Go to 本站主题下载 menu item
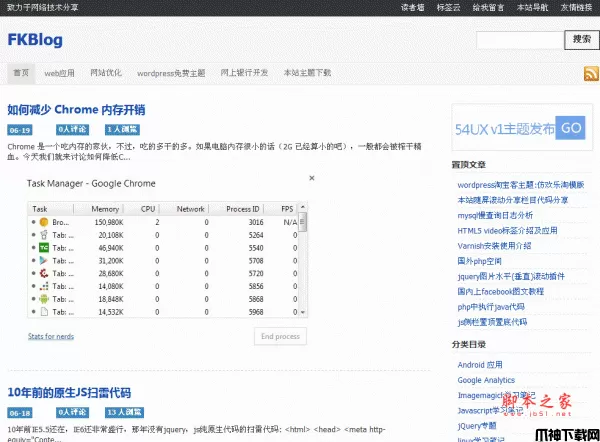The height and width of the screenshot is (442, 600). point(307,73)
